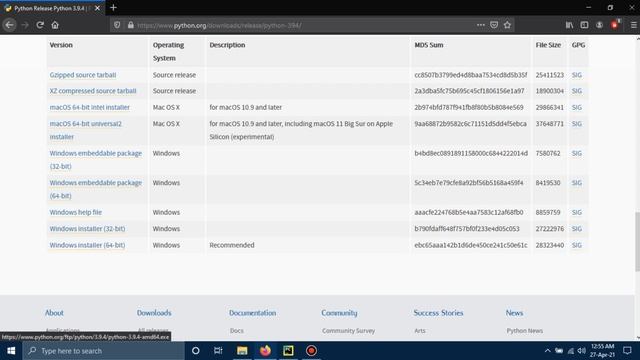Open the Documentation footer section
Viewport: 640px width, 360px height.
(253, 313)
